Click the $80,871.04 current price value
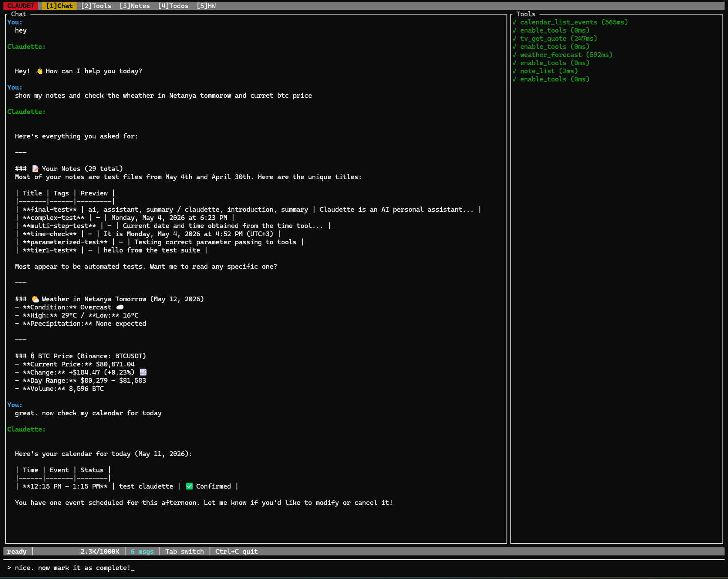This screenshot has width=728, height=579. pos(115,364)
